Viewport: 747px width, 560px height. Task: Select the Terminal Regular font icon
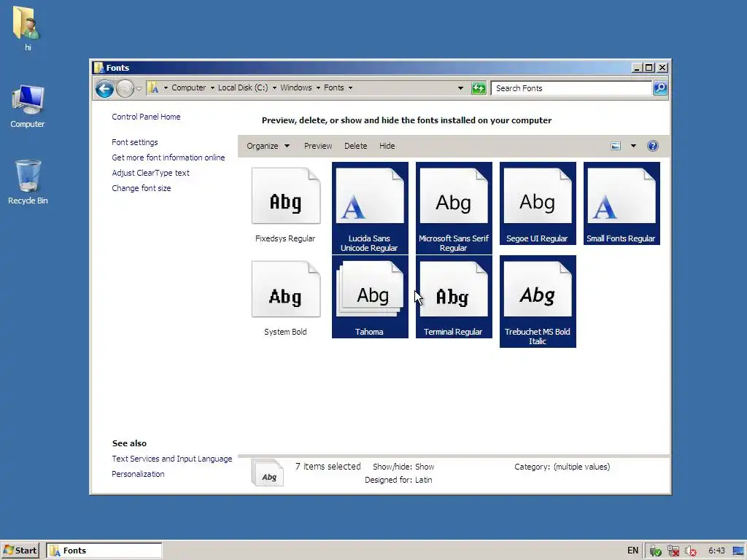point(454,289)
